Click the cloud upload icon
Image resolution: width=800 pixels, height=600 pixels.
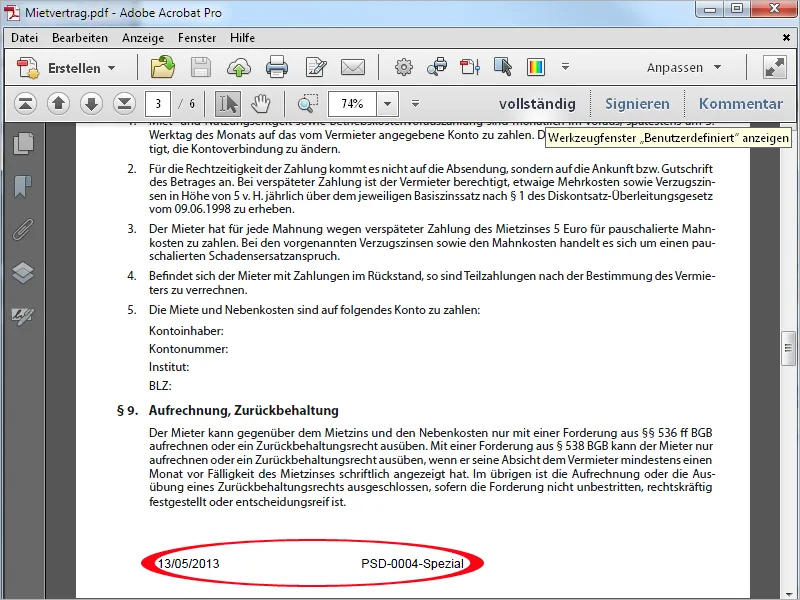pos(239,67)
